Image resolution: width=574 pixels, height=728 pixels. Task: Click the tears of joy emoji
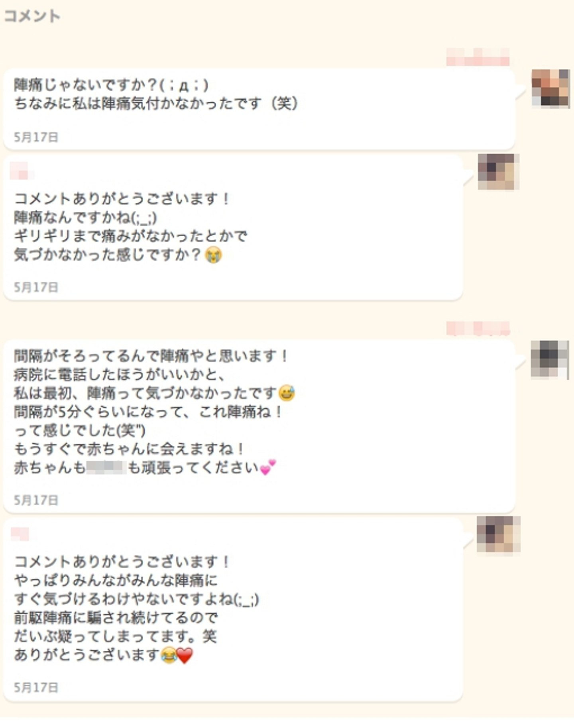(169, 655)
